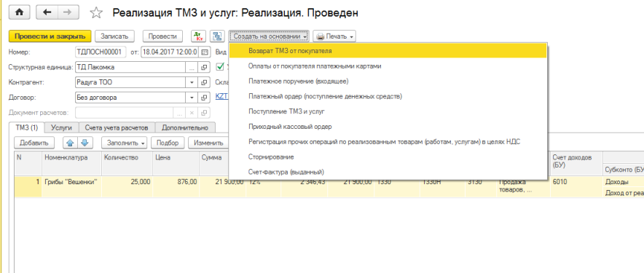
Task: Click Добавить row button
Action: click(34, 143)
